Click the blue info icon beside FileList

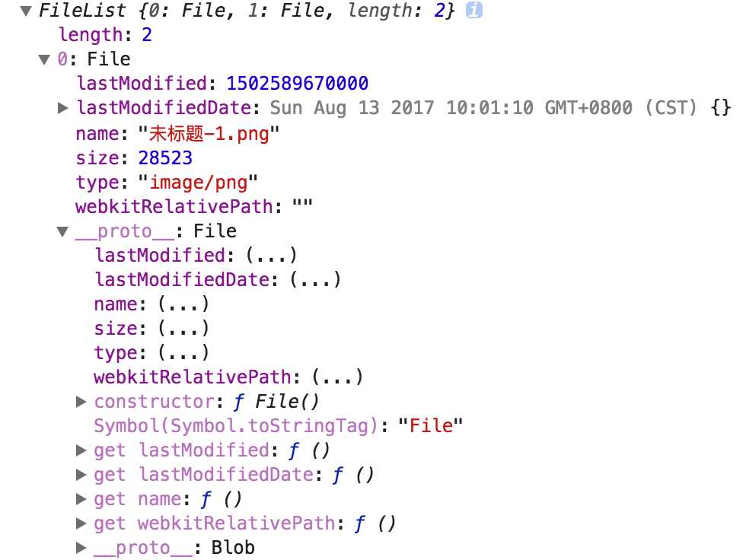point(473,11)
